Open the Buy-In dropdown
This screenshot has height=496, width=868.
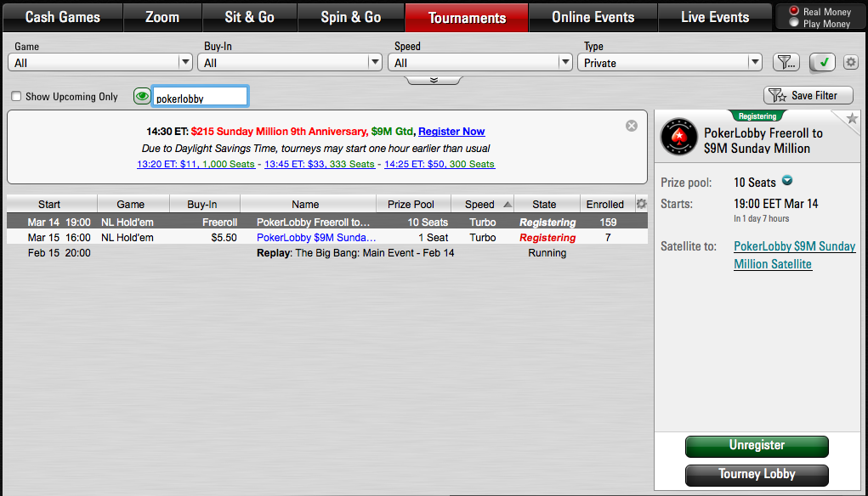click(x=290, y=63)
